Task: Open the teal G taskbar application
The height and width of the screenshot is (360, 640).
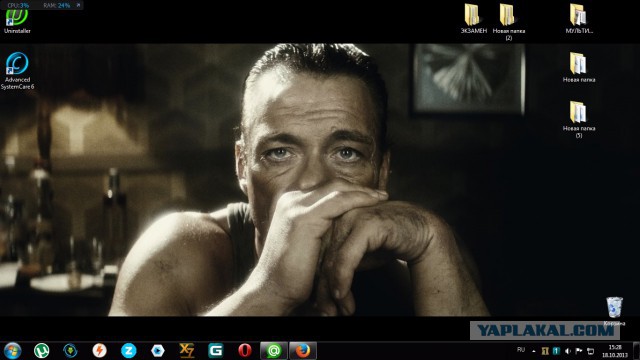Action: coord(216,351)
